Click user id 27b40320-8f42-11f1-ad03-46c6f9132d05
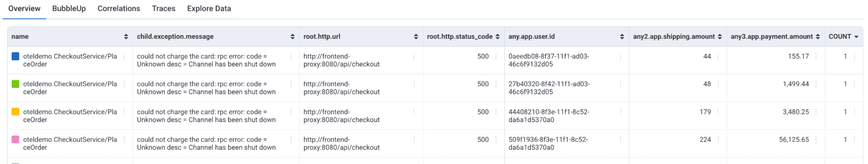This screenshot has width=868, height=164. pos(549,88)
